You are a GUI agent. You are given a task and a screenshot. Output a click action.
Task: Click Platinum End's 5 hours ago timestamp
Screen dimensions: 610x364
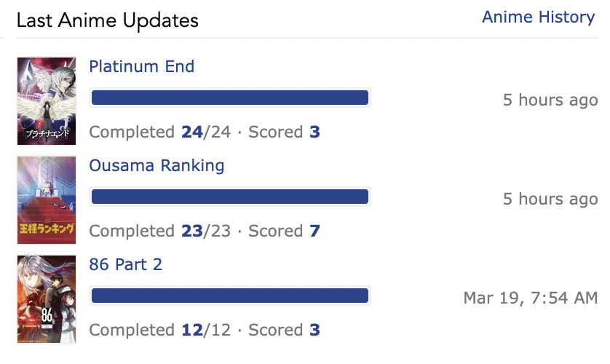[x=550, y=100]
